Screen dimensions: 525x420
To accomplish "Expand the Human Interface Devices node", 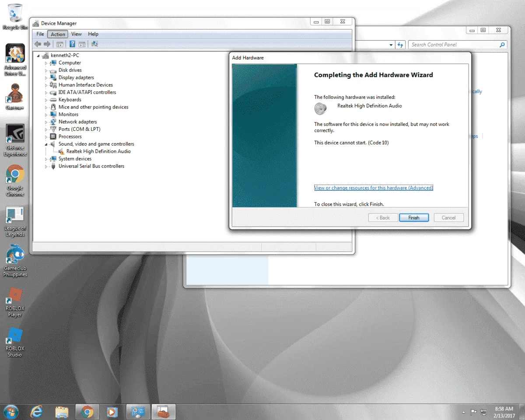I will (x=46, y=85).
